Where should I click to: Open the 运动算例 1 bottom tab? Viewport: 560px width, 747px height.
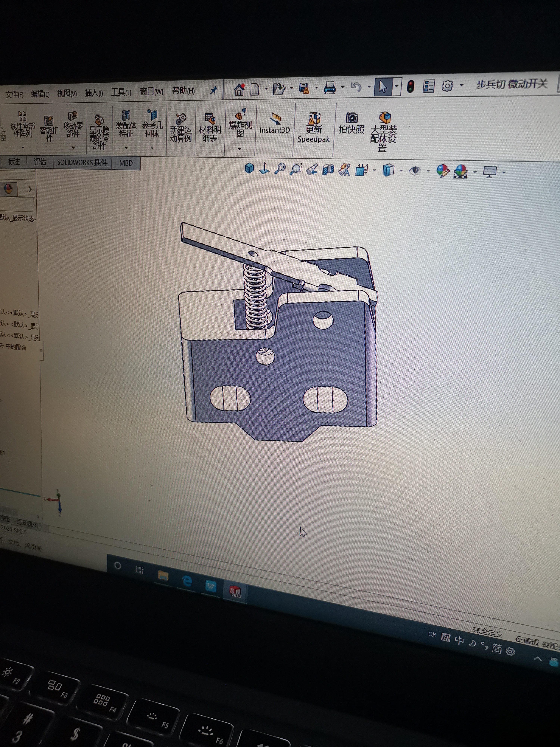click(x=29, y=524)
